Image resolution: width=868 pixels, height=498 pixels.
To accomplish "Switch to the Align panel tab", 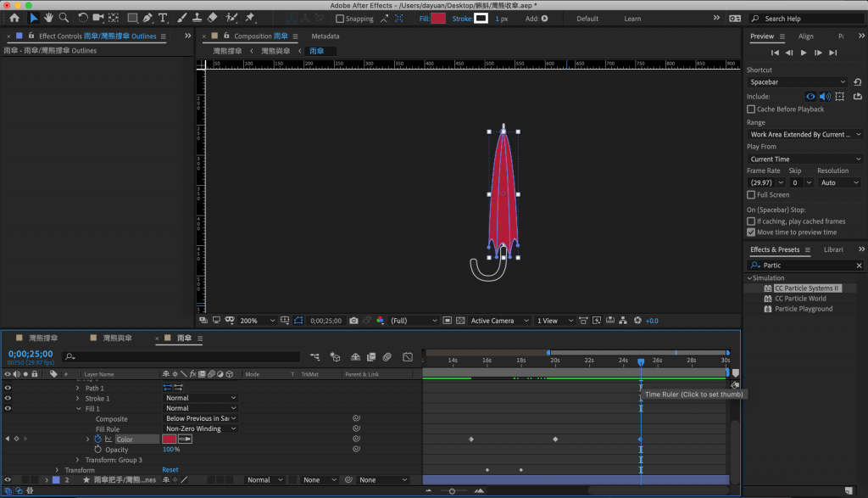I will [x=806, y=36].
